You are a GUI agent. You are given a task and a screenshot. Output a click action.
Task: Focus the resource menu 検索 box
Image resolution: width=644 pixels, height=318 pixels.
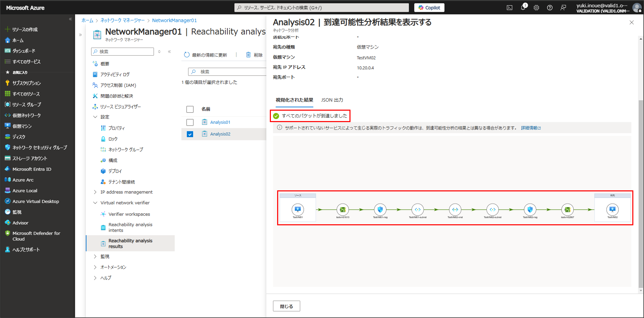click(x=122, y=52)
